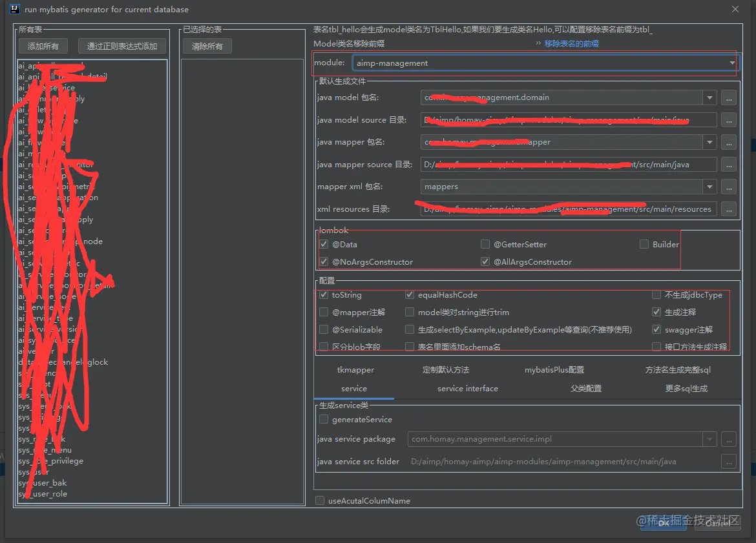Viewport: 756px width, 543px height.
Task: Expand the 移除表名的前缀 section
Action: pyautogui.click(x=571, y=43)
